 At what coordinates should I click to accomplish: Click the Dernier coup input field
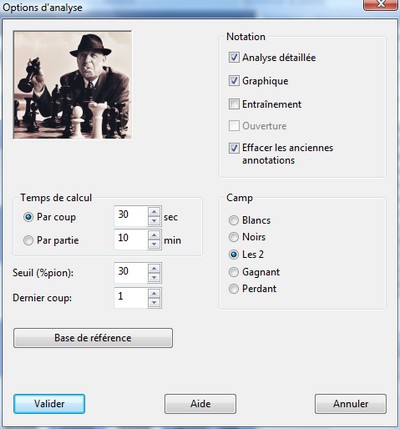pyautogui.click(x=131, y=298)
